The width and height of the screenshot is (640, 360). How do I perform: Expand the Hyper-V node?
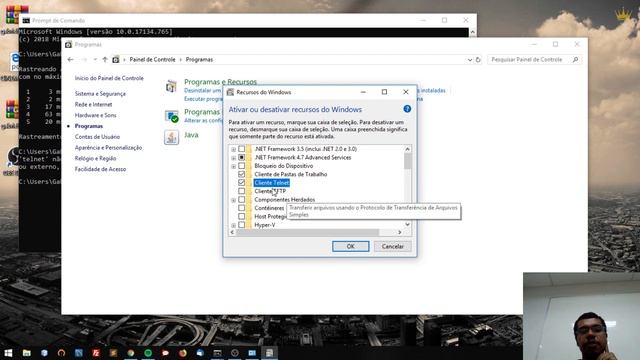pyautogui.click(x=233, y=225)
